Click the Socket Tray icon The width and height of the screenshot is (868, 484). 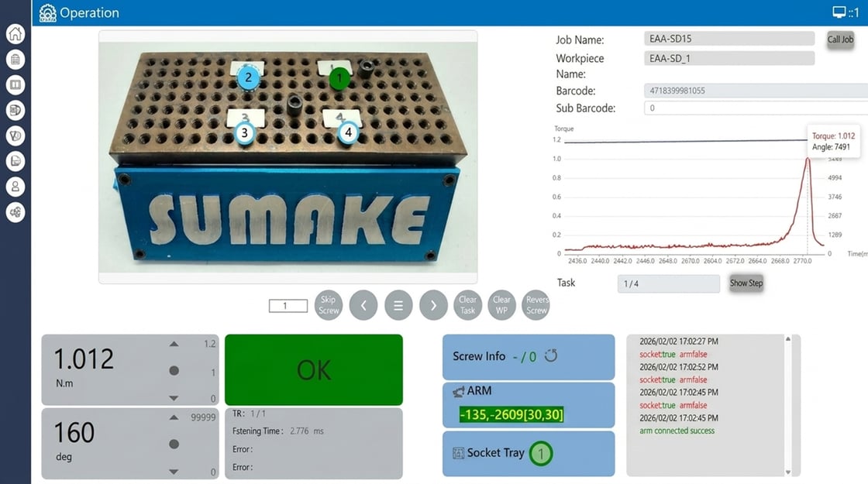tap(458, 454)
